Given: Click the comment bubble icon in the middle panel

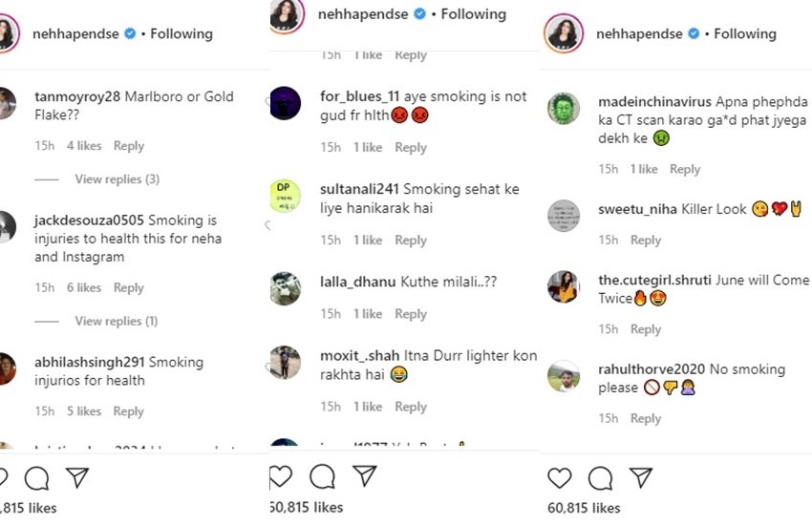Looking at the screenshot, I should pyautogui.click(x=323, y=476).
